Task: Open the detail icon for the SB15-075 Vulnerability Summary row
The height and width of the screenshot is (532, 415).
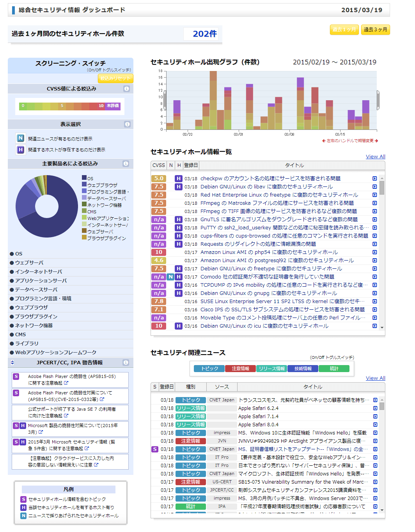Action: [x=375, y=482]
